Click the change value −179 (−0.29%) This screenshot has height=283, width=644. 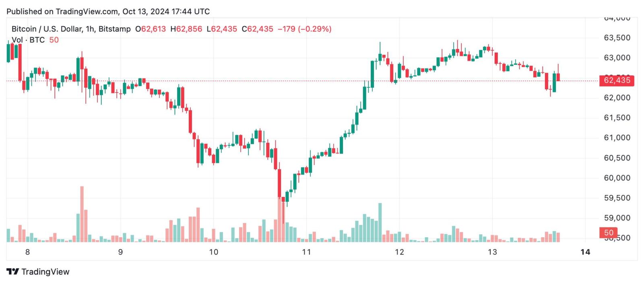click(x=305, y=29)
